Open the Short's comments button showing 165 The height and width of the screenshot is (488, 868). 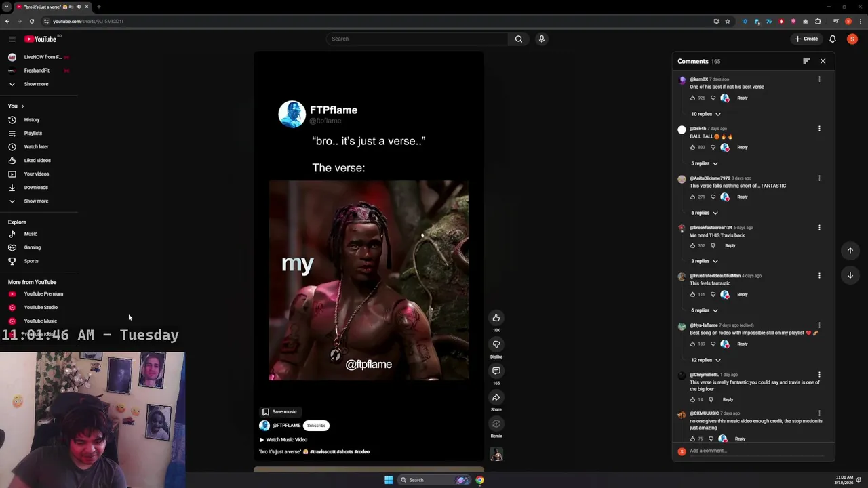(x=496, y=371)
